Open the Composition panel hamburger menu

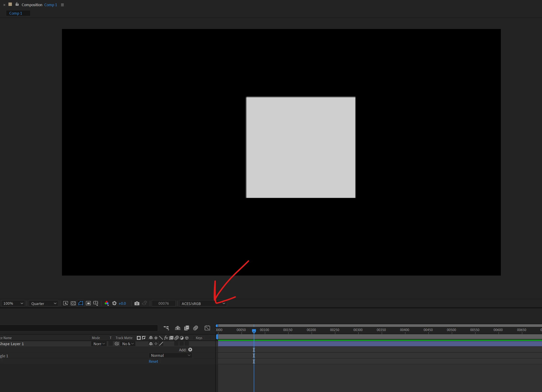[62, 5]
